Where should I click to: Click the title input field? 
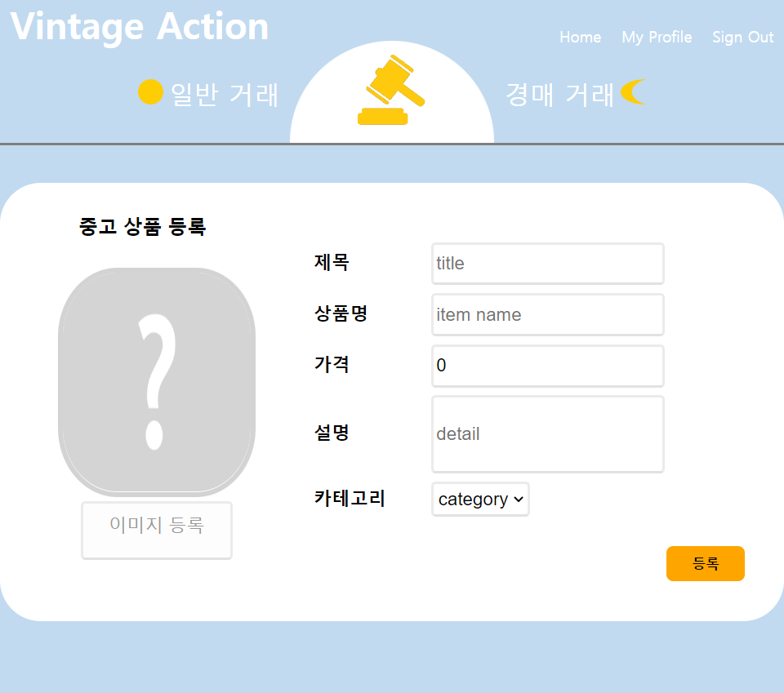click(547, 263)
